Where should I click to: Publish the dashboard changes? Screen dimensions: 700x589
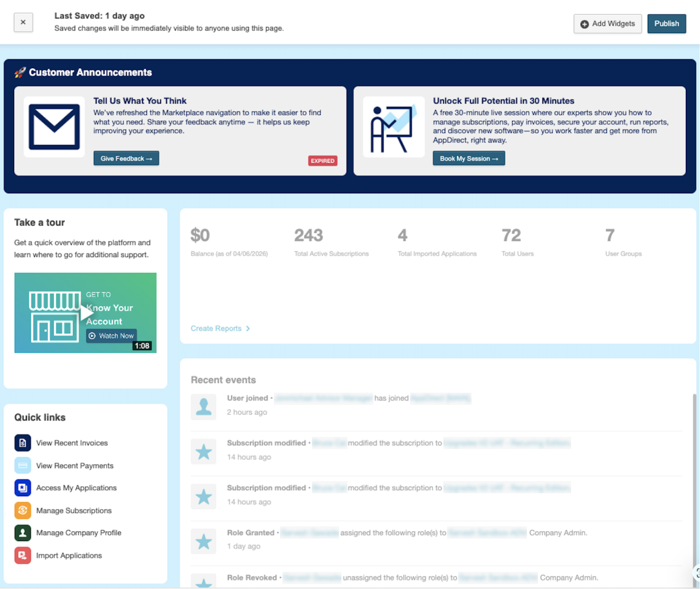coord(666,24)
